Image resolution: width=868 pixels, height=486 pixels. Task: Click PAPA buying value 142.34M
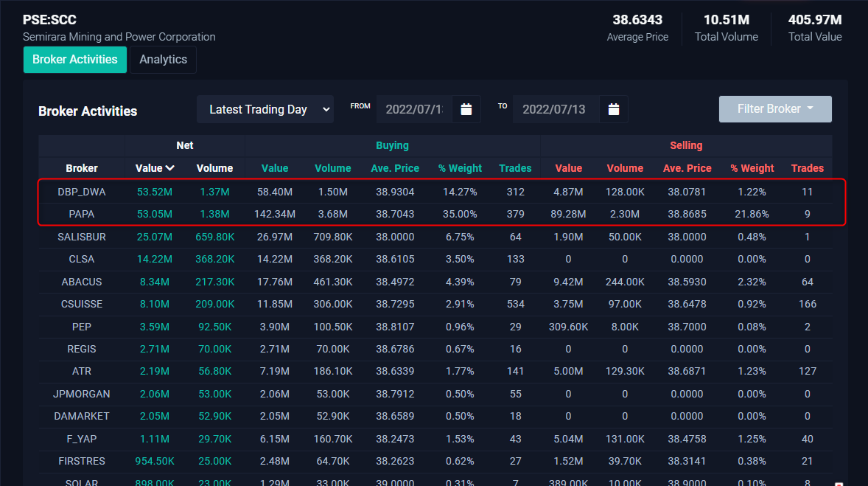click(275, 214)
